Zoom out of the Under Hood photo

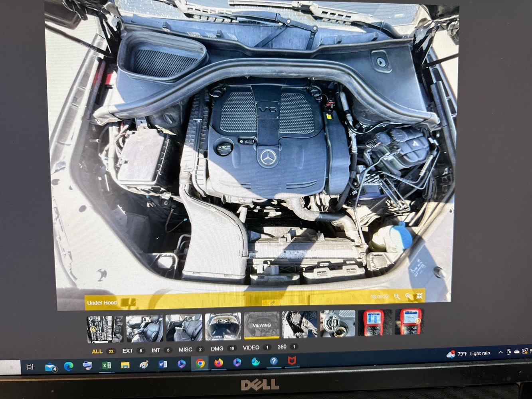tap(397, 296)
